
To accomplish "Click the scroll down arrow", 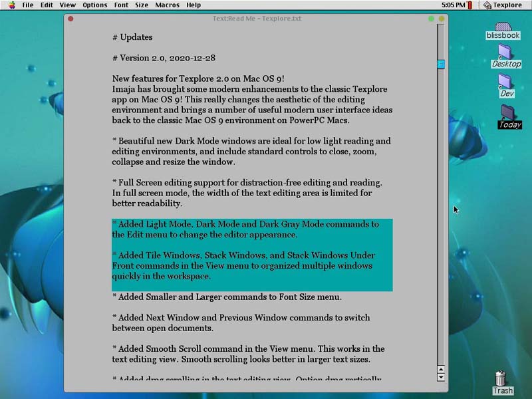I will 441,377.
